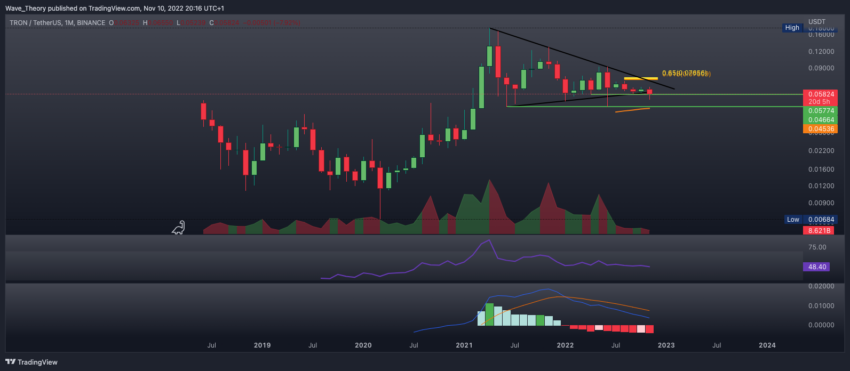The image size is (850, 371).
Task: Click the 75.00 RSI scale value
Action: (817, 247)
